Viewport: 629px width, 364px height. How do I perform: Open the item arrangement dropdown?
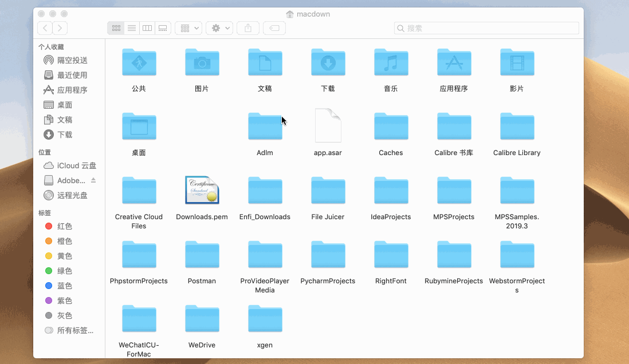point(188,27)
